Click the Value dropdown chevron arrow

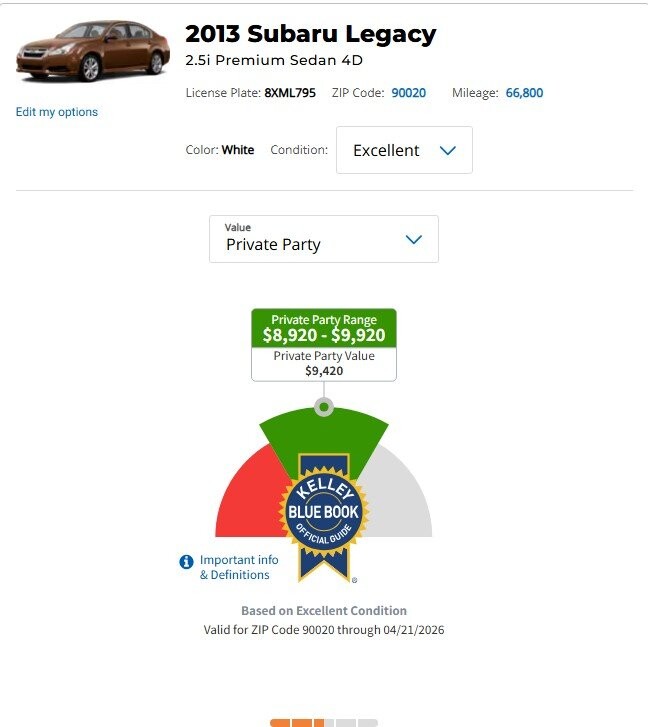[414, 240]
